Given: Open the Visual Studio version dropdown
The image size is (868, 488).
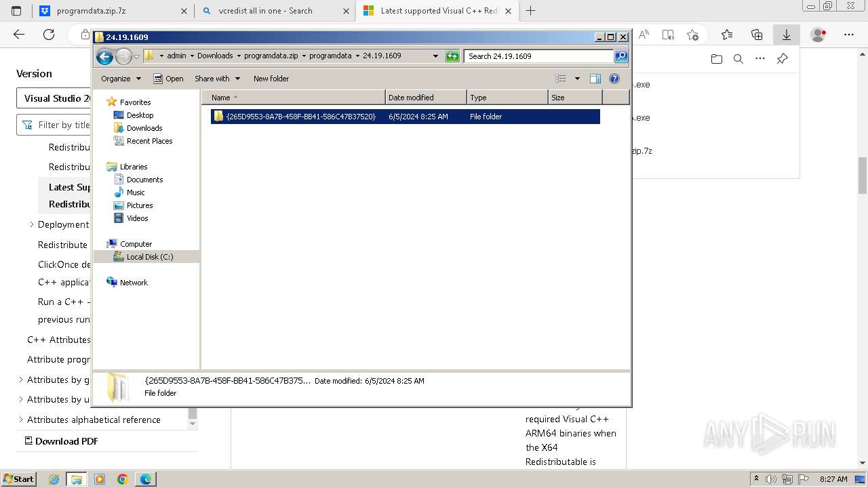Looking at the screenshot, I should 54,98.
